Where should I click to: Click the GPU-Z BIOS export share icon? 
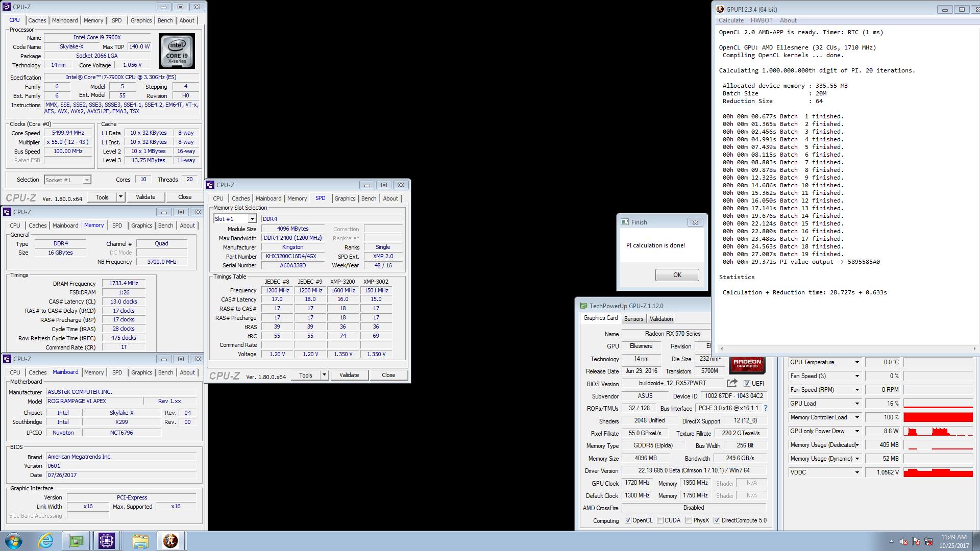pyautogui.click(x=732, y=383)
